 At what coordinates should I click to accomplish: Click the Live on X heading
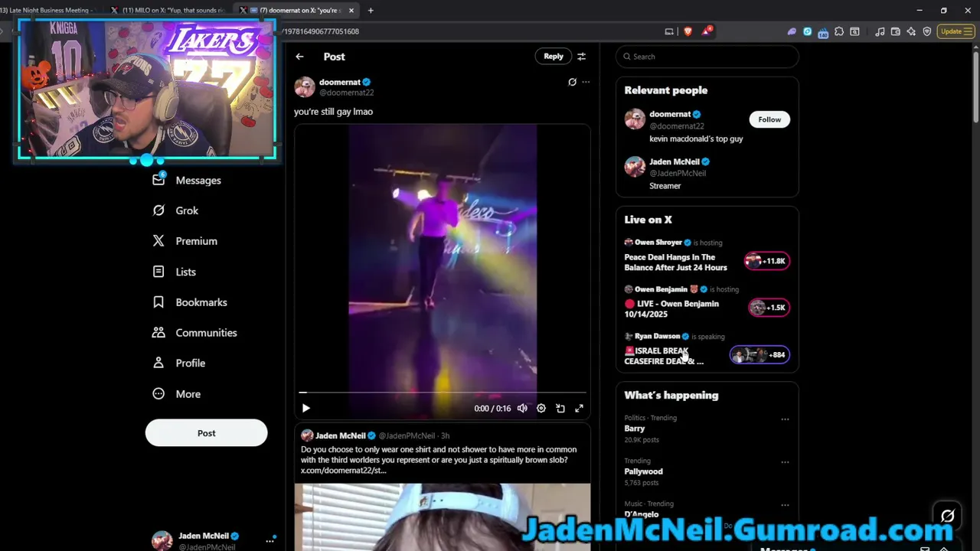648,220
